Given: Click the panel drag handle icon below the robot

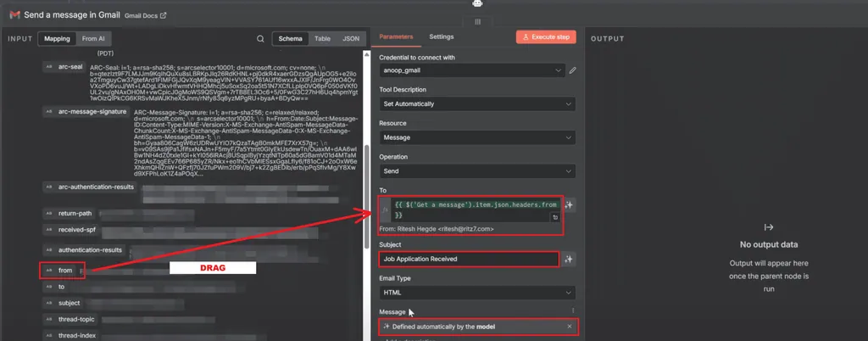Looking at the screenshot, I should (x=477, y=21).
